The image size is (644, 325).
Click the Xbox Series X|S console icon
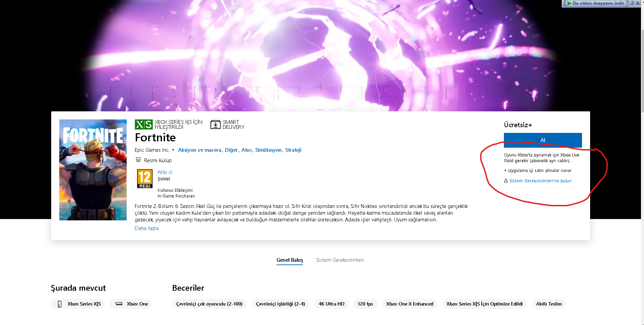(x=60, y=304)
